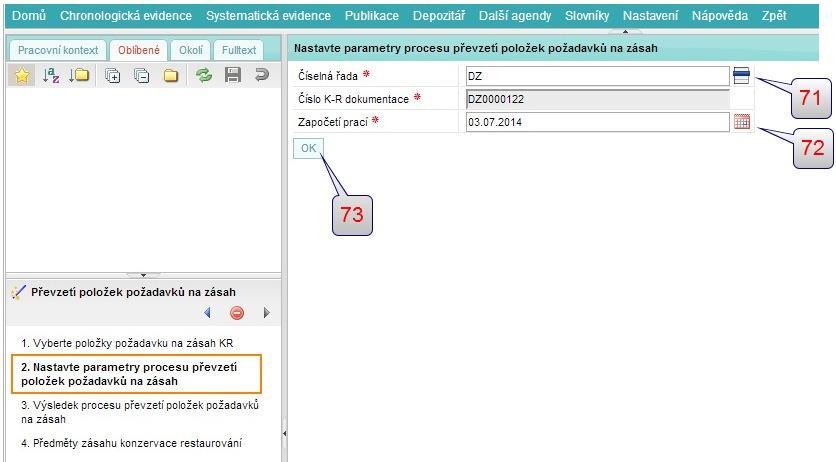The image size is (836, 462).
Task: Click the sort-by-folder arrow icon
Action: pos(79,76)
